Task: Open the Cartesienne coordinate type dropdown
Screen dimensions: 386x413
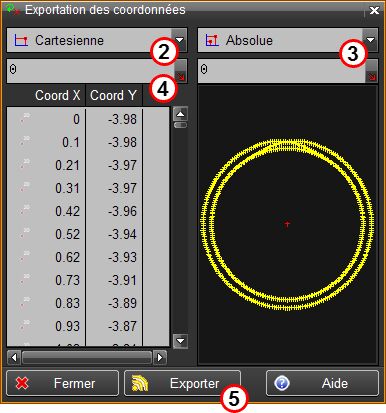Action: click(x=179, y=40)
